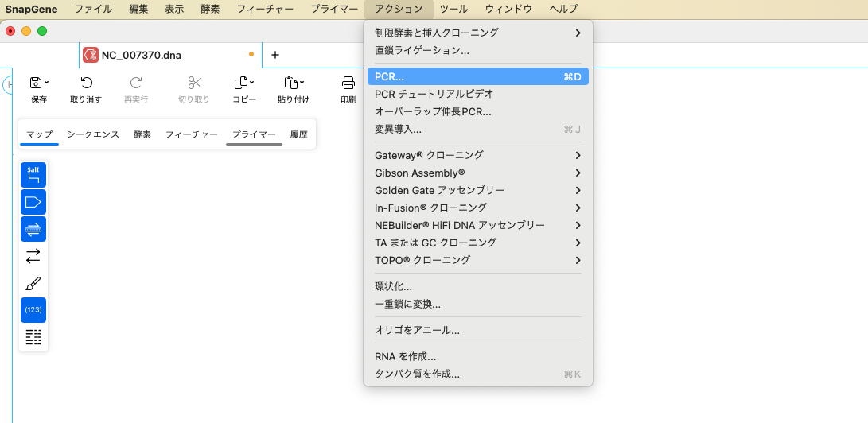Open the SnapGene app menu
The image size is (868, 423).
[32, 9]
